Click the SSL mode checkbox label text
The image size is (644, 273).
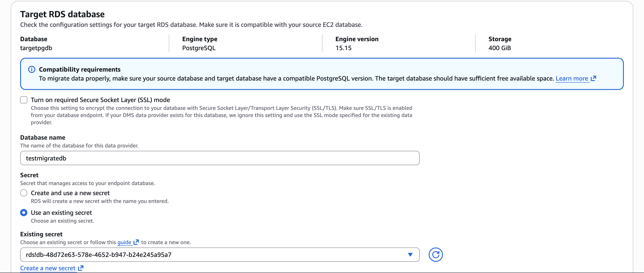(100, 100)
